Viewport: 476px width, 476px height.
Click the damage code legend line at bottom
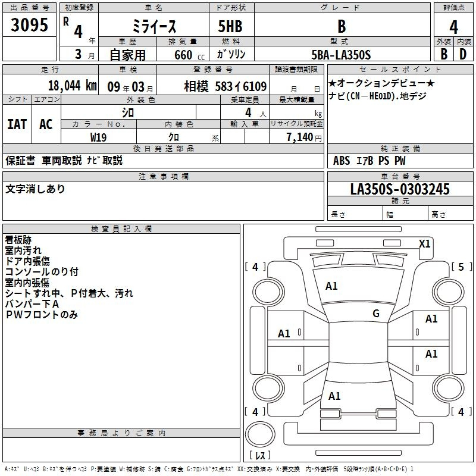click(209, 469)
